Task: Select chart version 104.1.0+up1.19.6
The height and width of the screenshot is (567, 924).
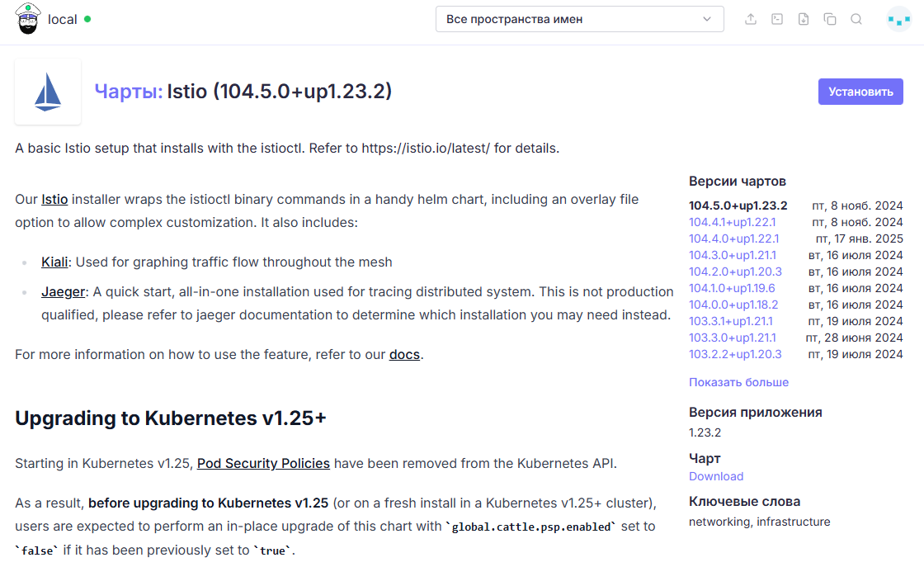Action: pyautogui.click(x=732, y=288)
